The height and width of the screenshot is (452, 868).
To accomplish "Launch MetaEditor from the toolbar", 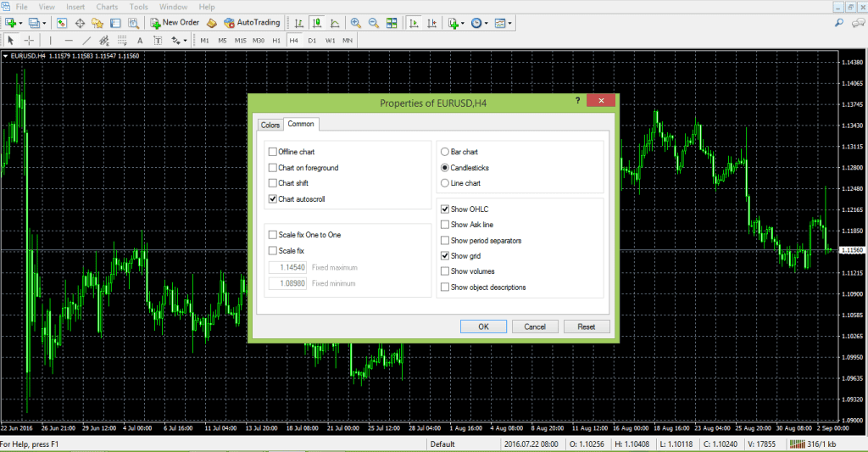I will click(211, 23).
